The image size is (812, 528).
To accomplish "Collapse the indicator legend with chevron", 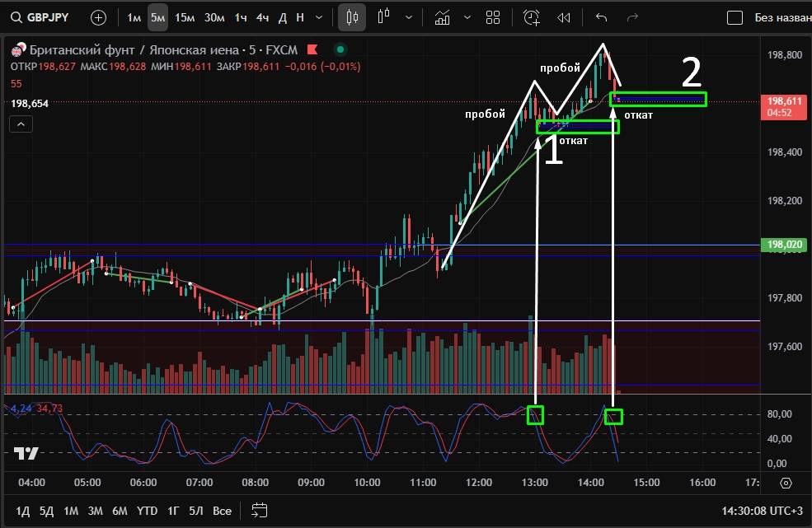I will (21, 124).
